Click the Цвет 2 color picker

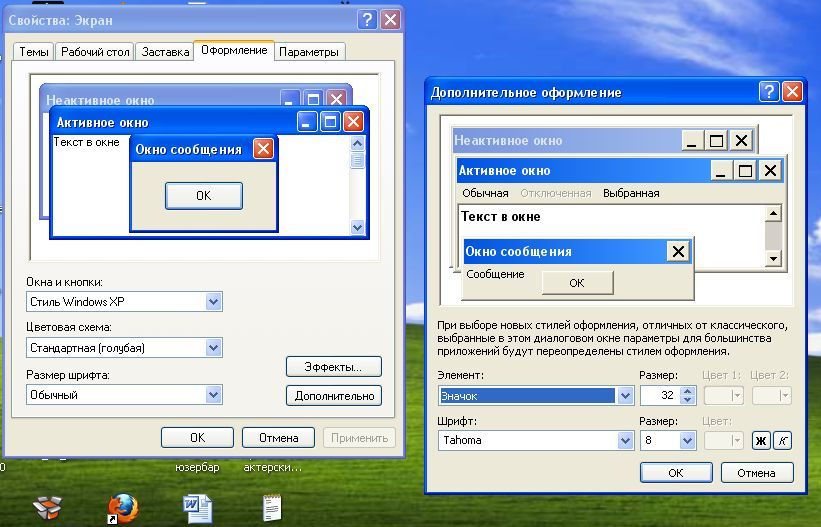point(772,396)
